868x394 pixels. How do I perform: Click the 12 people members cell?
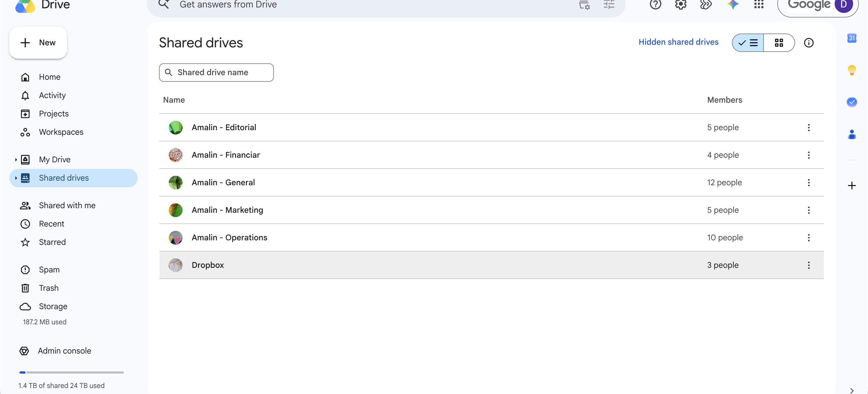coord(724,183)
